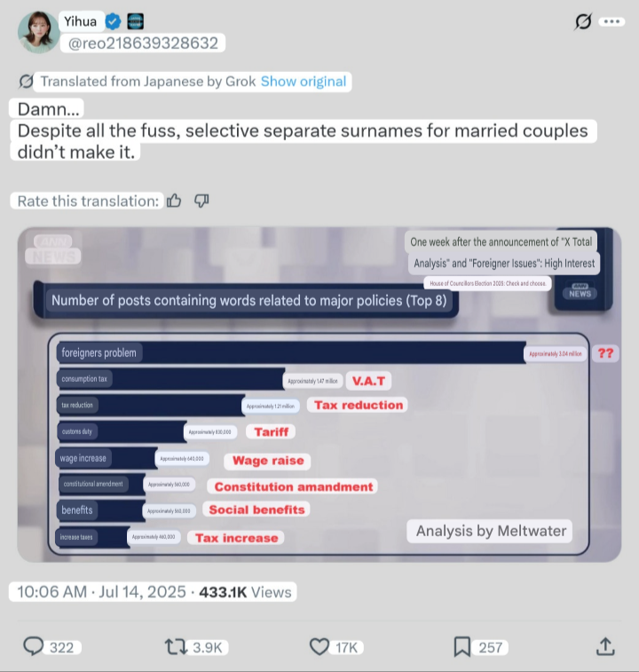
Task: Rate translation with thumbs down
Action: pyautogui.click(x=201, y=201)
